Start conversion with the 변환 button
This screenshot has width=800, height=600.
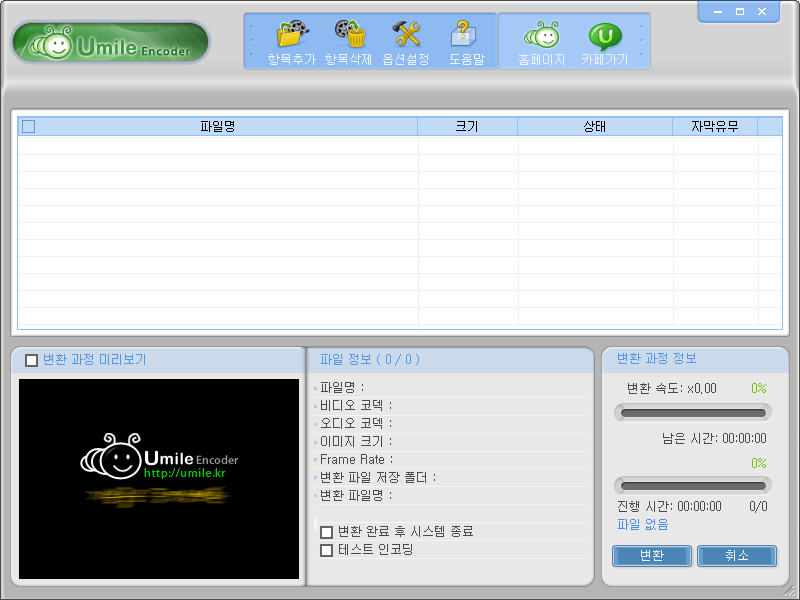pyautogui.click(x=652, y=556)
